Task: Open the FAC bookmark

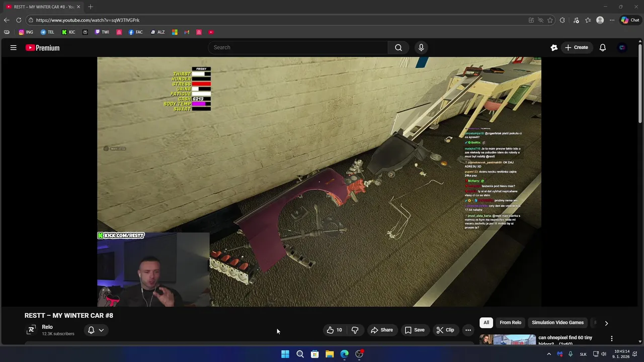Action: coord(135,32)
